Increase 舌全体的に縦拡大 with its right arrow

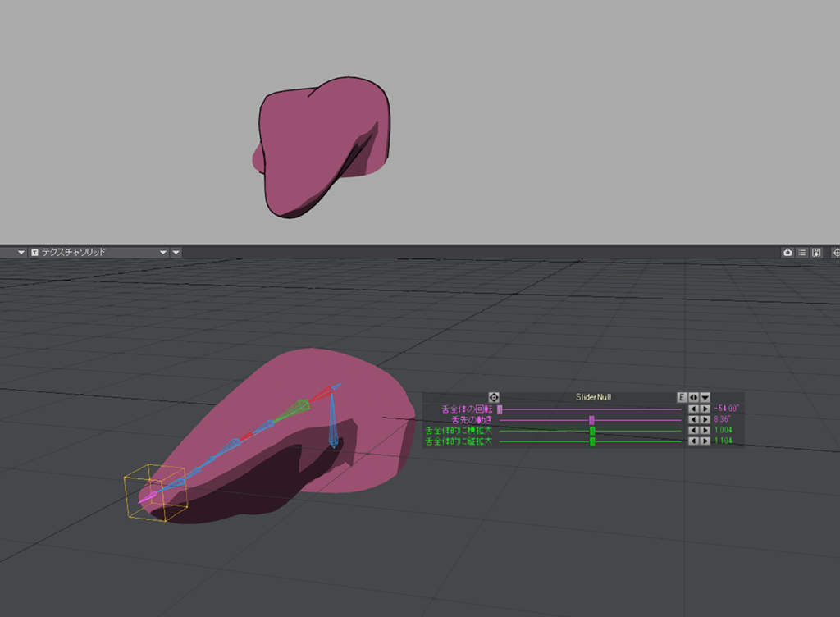(705, 441)
